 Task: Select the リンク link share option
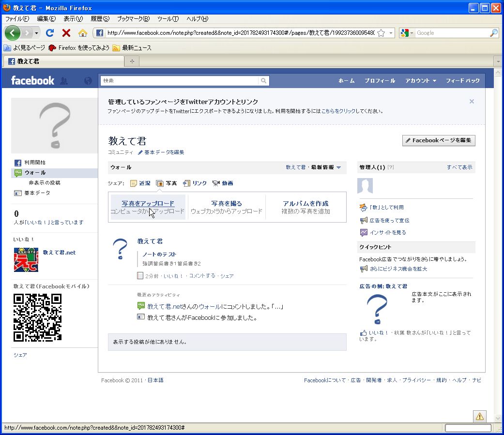(195, 183)
